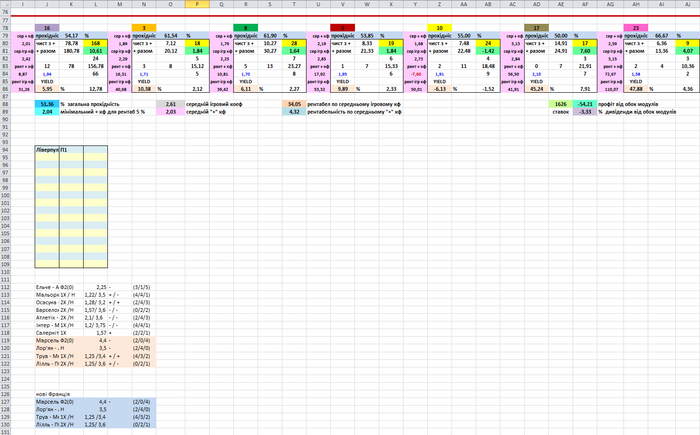Click the 'ставок' label cell
Screen dimensions: 700x435
coord(561,112)
